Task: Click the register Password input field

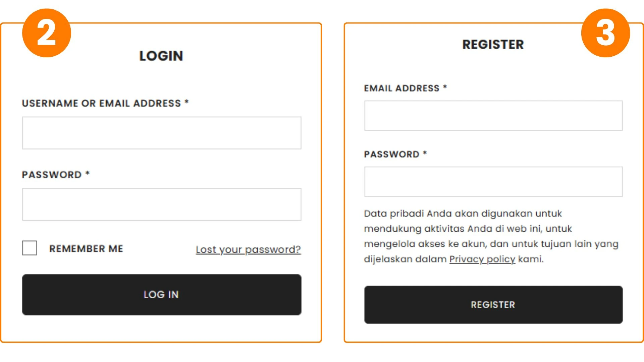Action: coord(493,181)
